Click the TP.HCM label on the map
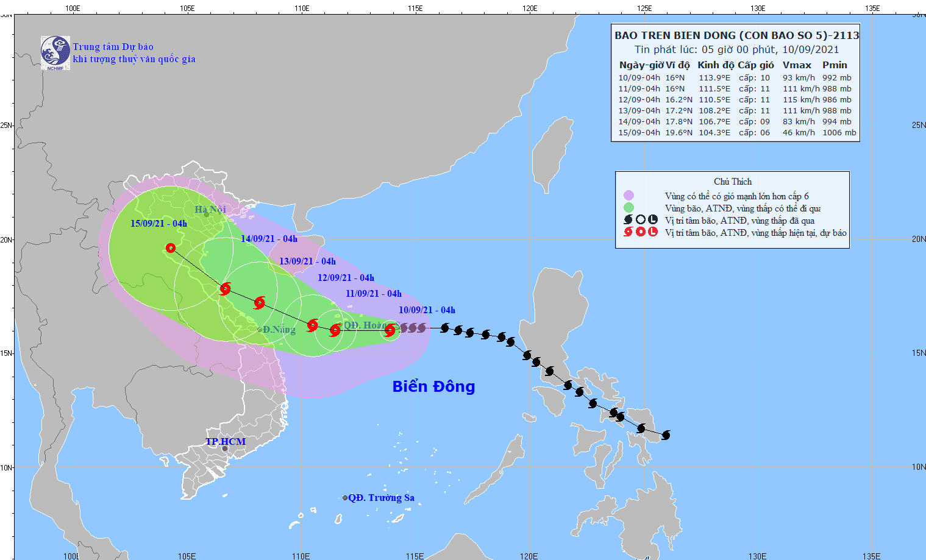 pos(225,440)
